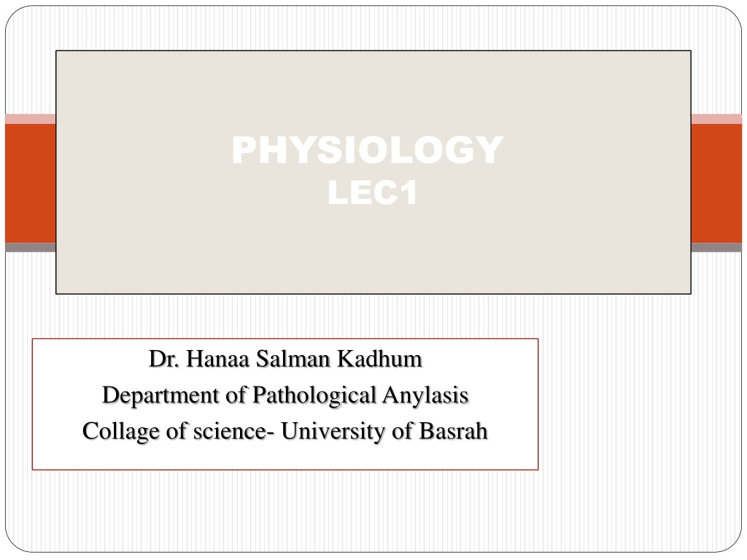The image size is (747, 560).
Task: Select the left orange band
Action: (31, 183)
